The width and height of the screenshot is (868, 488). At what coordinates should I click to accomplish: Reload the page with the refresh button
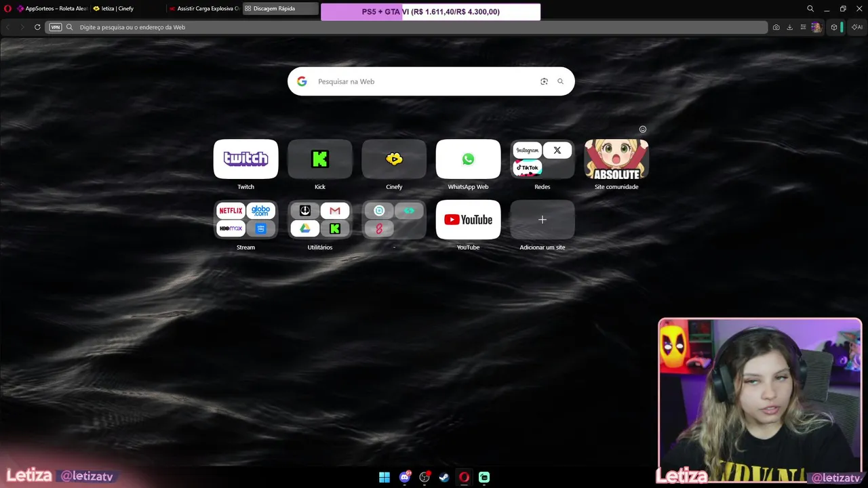(37, 27)
